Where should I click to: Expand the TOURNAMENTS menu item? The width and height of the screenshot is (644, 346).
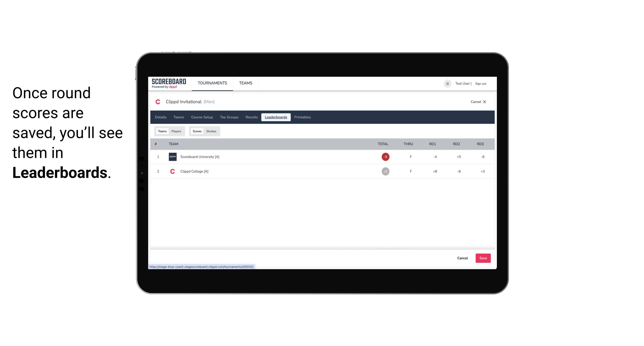click(212, 83)
